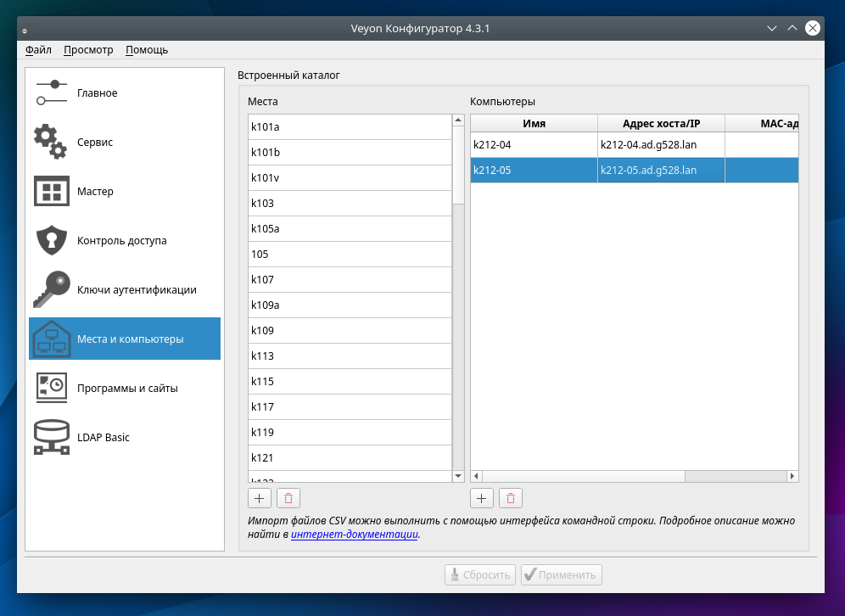Sort by MAC address column header
845x616 pixels.
762,123
